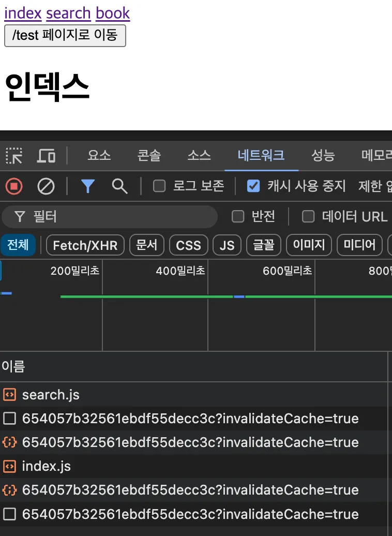Uncheck the 캐시 사용 중지 checkbox
Viewport: 392px width, 536px height.
[253, 186]
